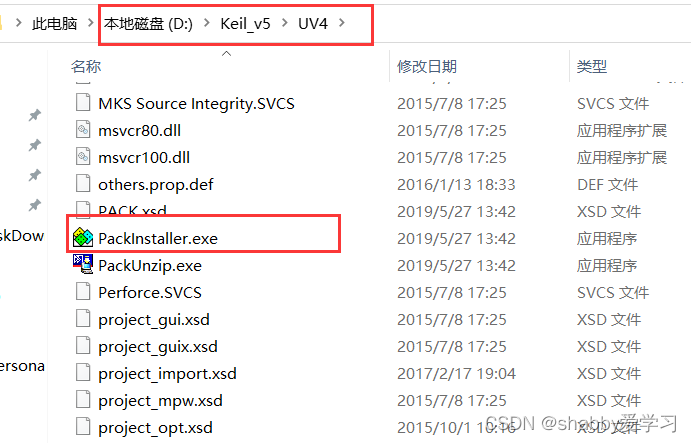Click the PackInstaller.exe application icon
Screen dimensions: 691x443
coord(83,238)
